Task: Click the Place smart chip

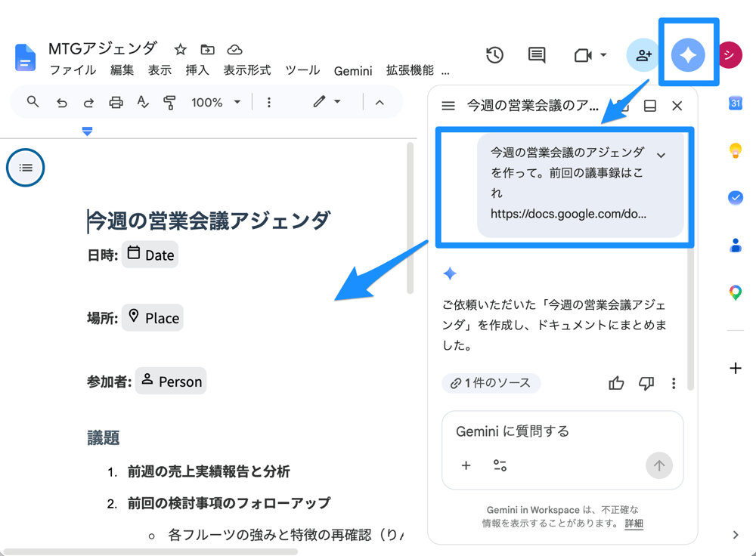Action: pyautogui.click(x=153, y=317)
